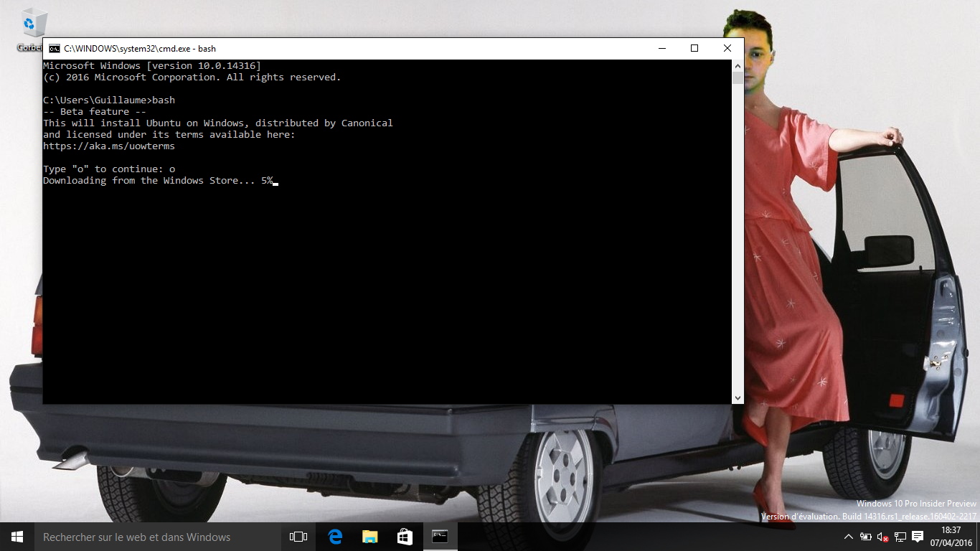This screenshot has height=551, width=980.
Task: Open the battery status tray icon
Action: tap(866, 537)
